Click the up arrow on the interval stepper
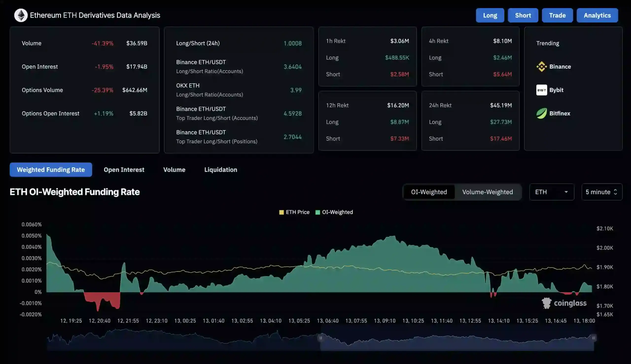Image resolution: width=631 pixels, height=364 pixels. point(616,190)
